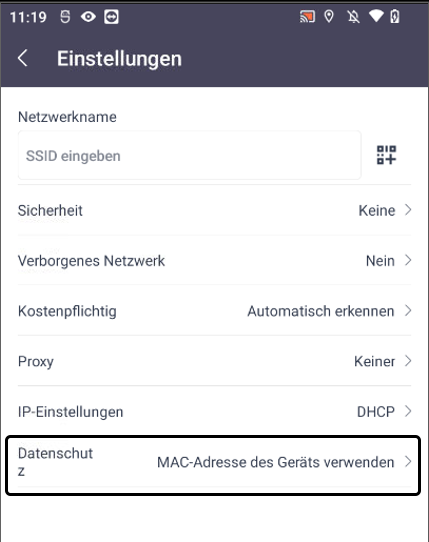The width and height of the screenshot is (429, 542).
Task: Tap Automatisch erkennen value
Action: [321, 311]
